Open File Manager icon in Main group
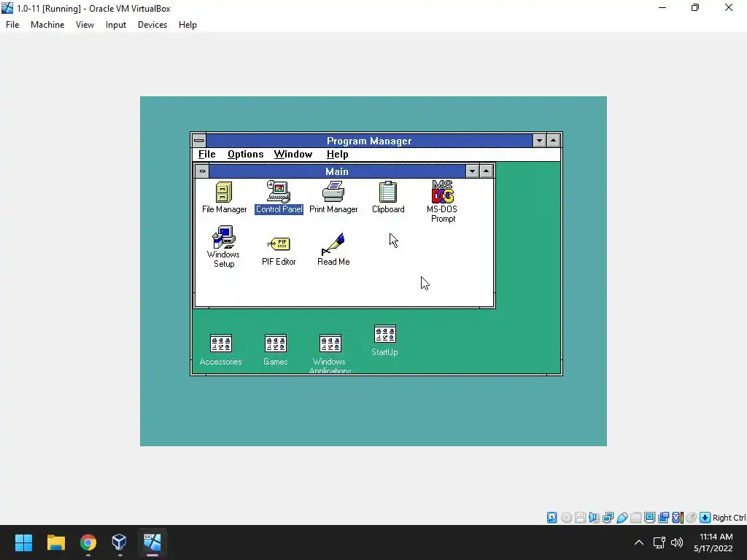The width and height of the screenshot is (747, 560). [223, 197]
